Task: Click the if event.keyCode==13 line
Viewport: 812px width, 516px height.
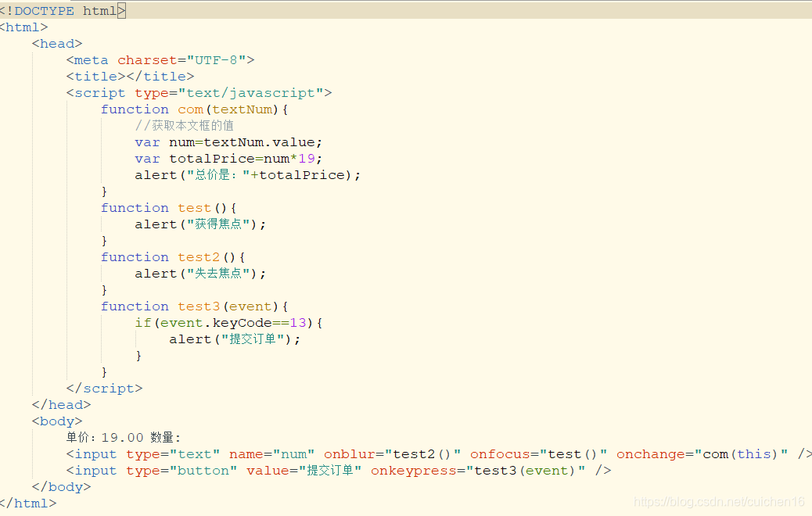Action: 229,323
